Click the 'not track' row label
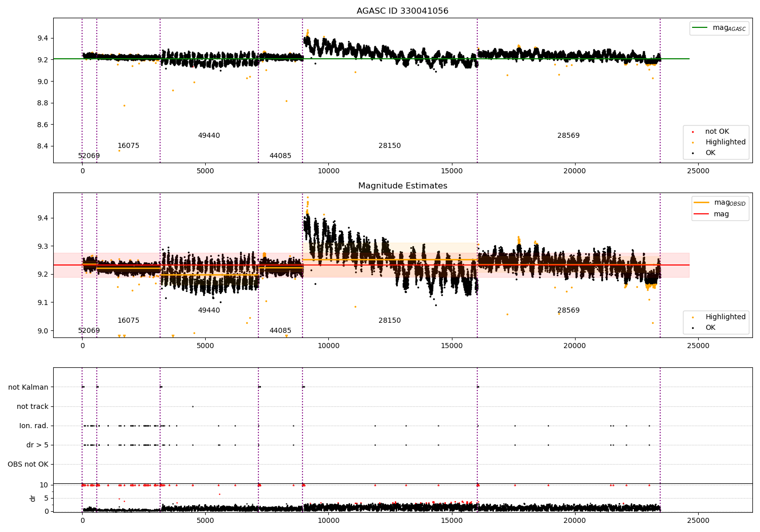760x532 pixels. pyautogui.click(x=32, y=407)
